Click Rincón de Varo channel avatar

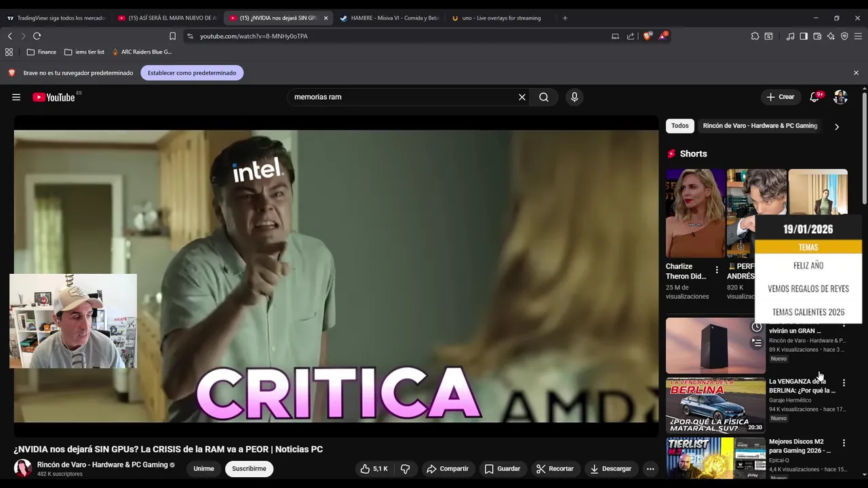[23, 468]
